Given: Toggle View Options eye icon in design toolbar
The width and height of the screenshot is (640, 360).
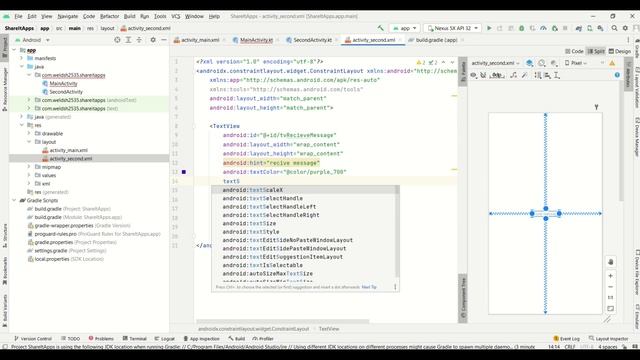Looking at the screenshot, I should click(473, 75).
